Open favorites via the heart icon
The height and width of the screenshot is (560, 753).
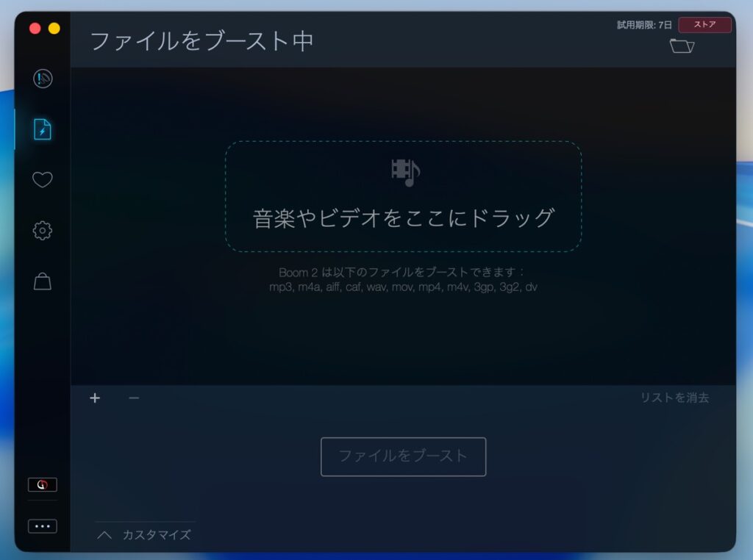coord(43,180)
